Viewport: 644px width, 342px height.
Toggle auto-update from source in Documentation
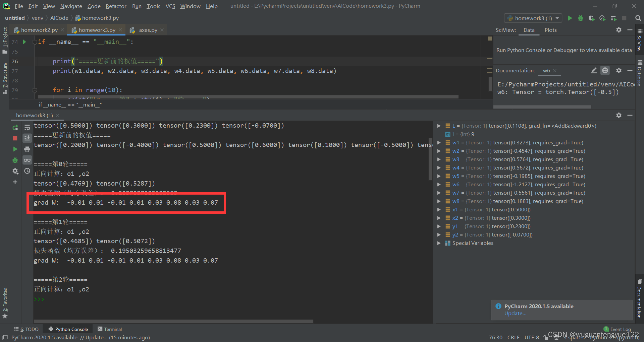pos(605,70)
